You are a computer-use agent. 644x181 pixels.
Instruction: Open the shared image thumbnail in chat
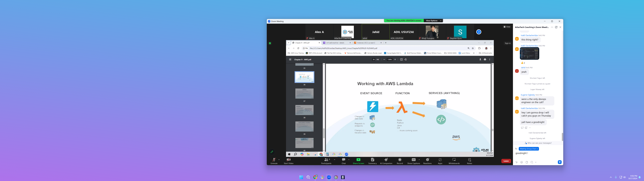(x=529, y=54)
